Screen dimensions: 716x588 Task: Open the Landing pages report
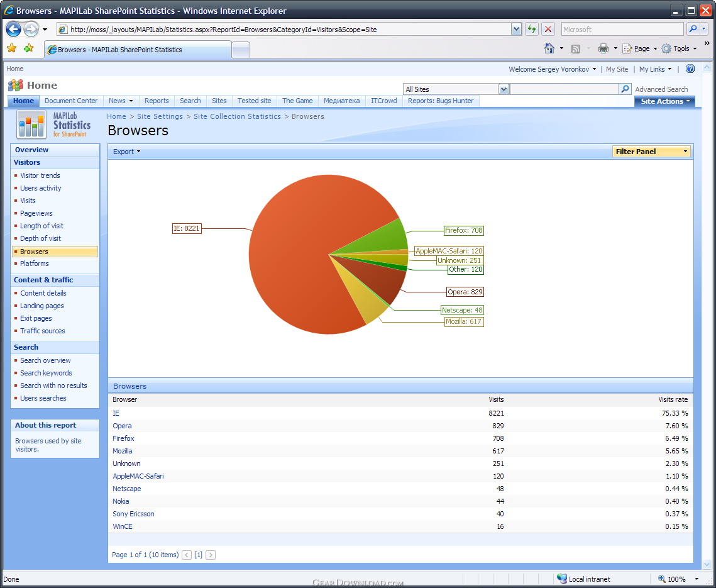42,306
